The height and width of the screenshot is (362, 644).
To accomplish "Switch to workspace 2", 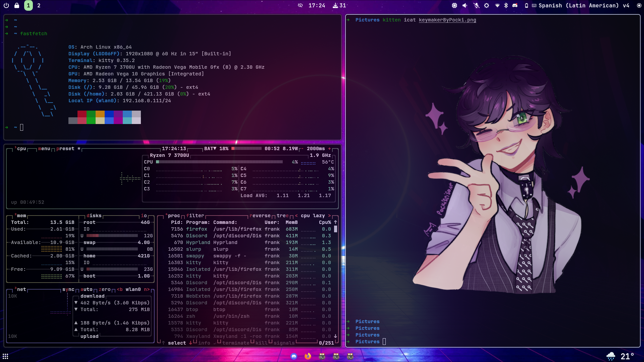I will click(39, 5).
